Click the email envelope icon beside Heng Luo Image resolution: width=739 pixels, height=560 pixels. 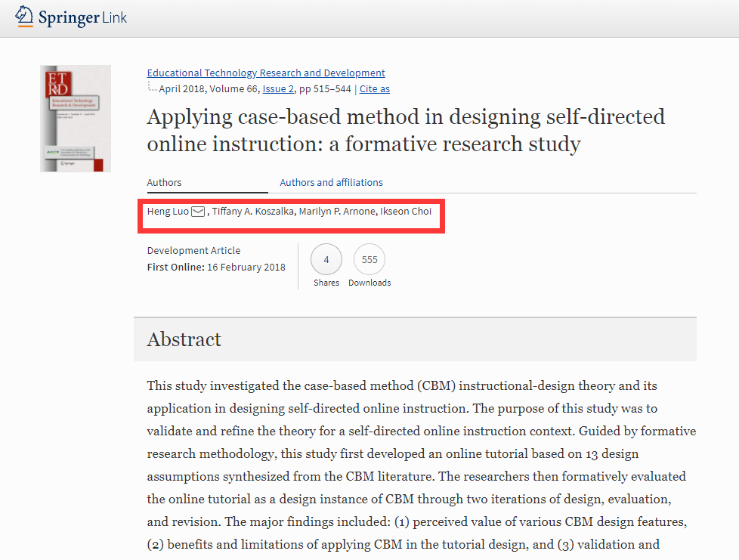pos(198,212)
